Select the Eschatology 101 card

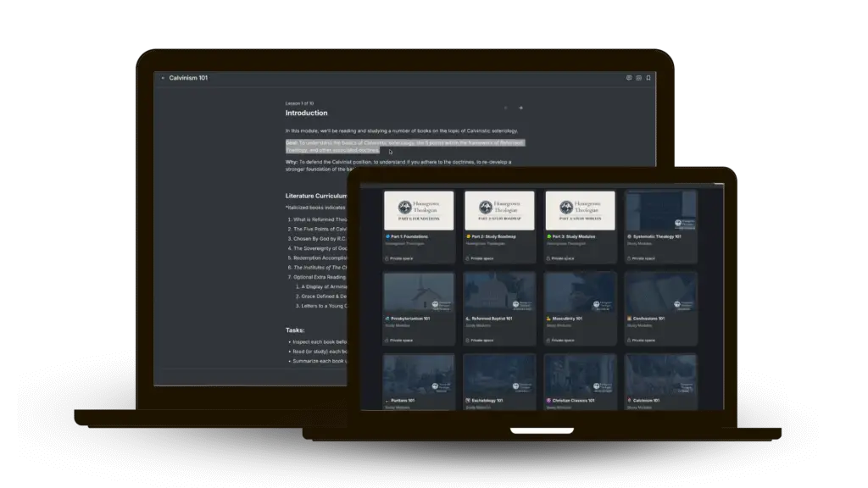click(x=499, y=381)
